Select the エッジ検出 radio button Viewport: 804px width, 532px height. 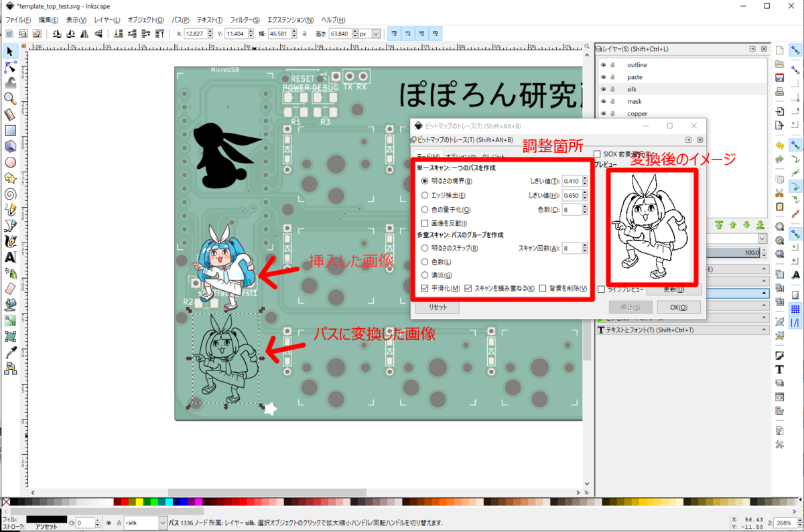(424, 194)
